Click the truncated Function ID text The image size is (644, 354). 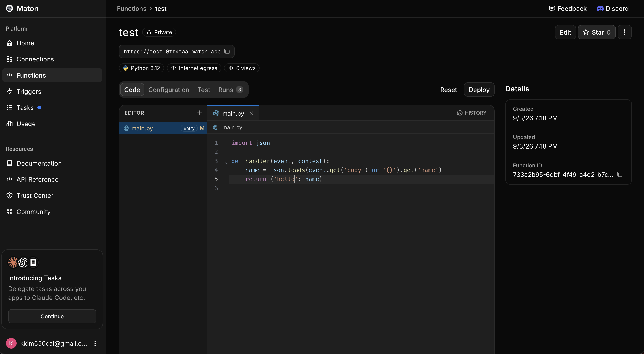pyautogui.click(x=563, y=174)
